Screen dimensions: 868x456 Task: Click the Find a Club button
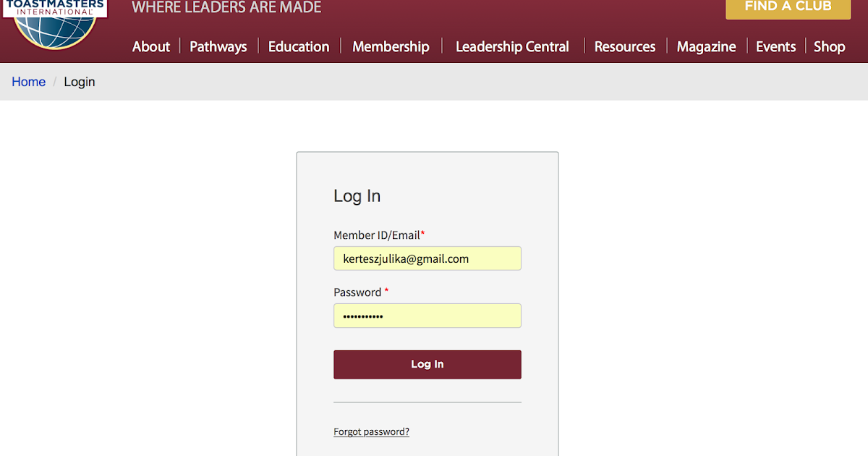click(x=788, y=7)
